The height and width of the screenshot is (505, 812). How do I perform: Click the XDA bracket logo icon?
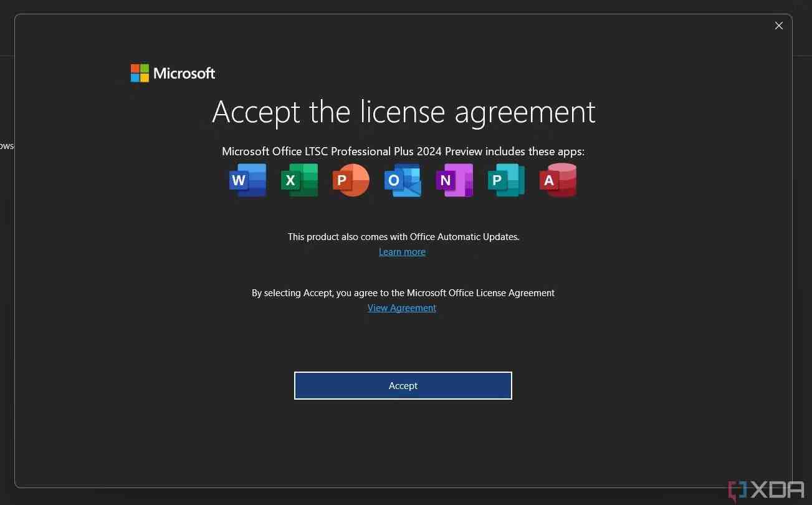click(x=737, y=491)
